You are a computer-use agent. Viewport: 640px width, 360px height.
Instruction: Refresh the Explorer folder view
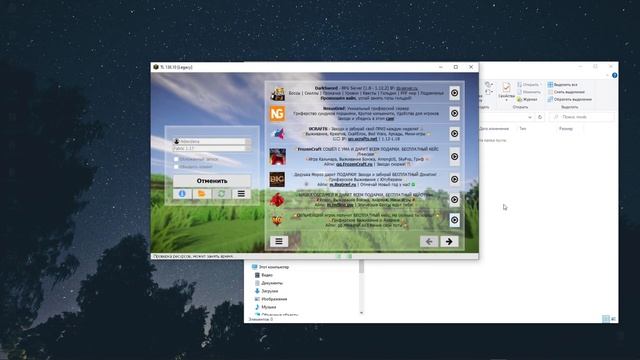(540, 117)
